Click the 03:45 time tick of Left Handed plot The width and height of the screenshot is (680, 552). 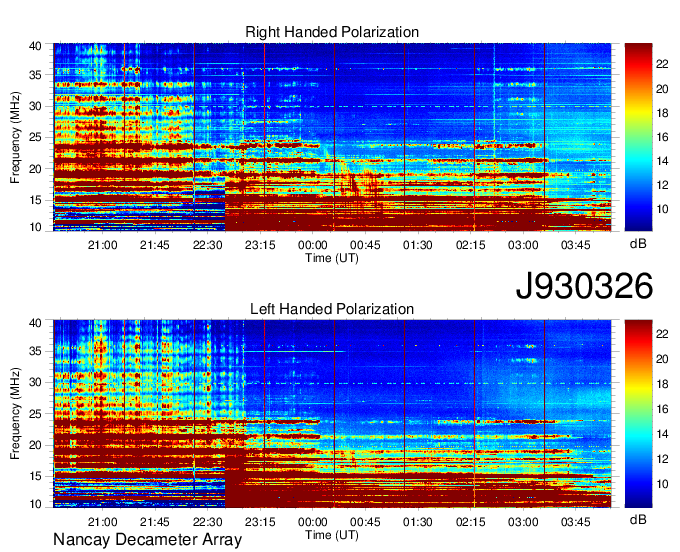(x=575, y=522)
